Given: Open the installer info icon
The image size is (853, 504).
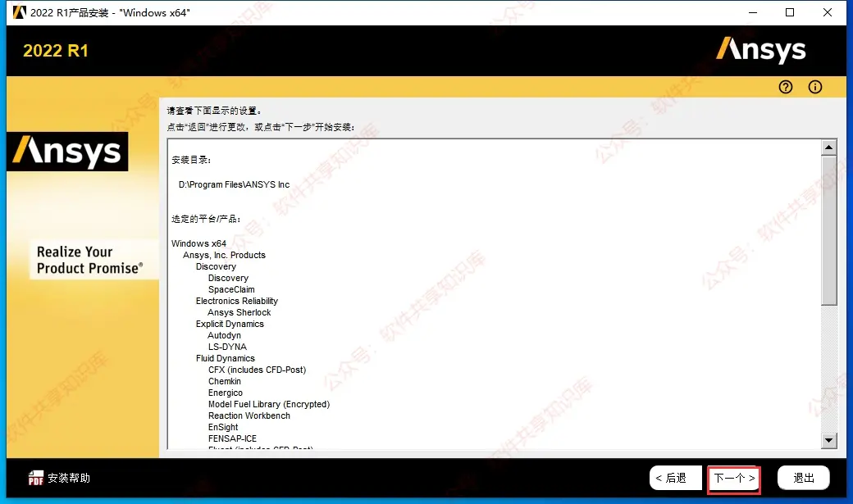Looking at the screenshot, I should [x=815, y=87].
